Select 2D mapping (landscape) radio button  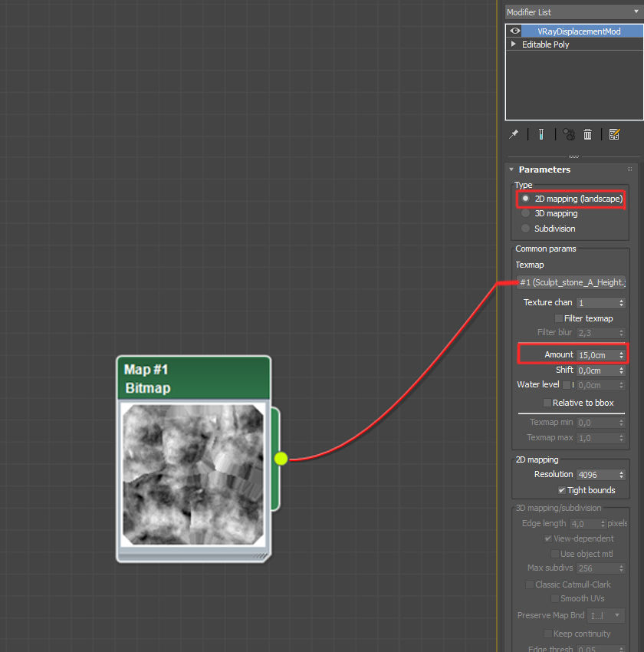click(526, 199)
